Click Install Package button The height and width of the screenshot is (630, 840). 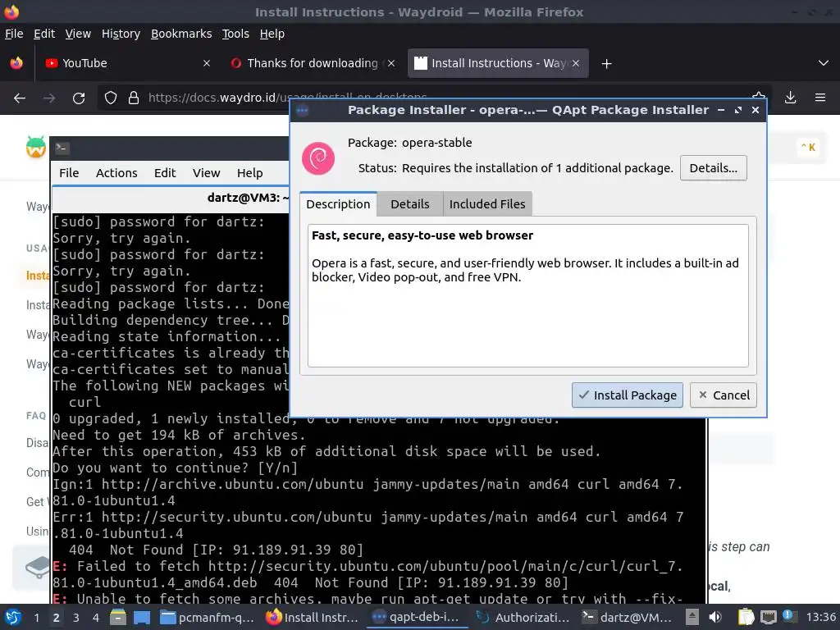point(627,395)
